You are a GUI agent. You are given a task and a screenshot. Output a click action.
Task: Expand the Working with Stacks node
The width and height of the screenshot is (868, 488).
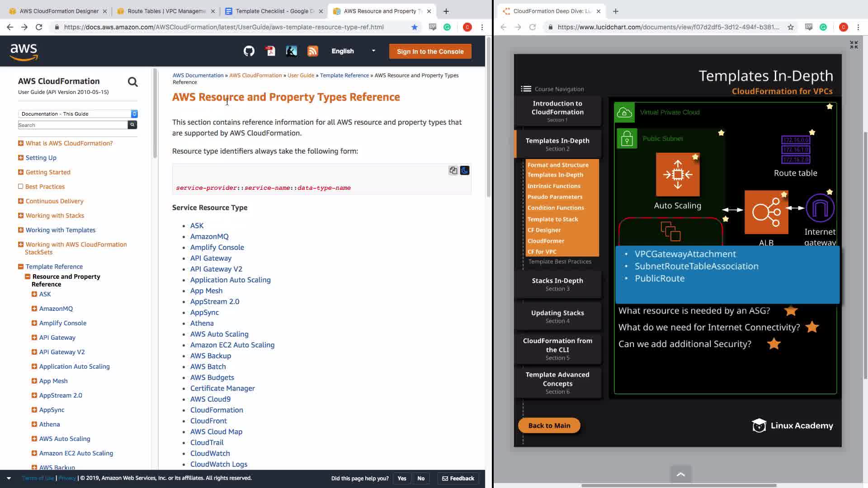click(x=21, y=216)
